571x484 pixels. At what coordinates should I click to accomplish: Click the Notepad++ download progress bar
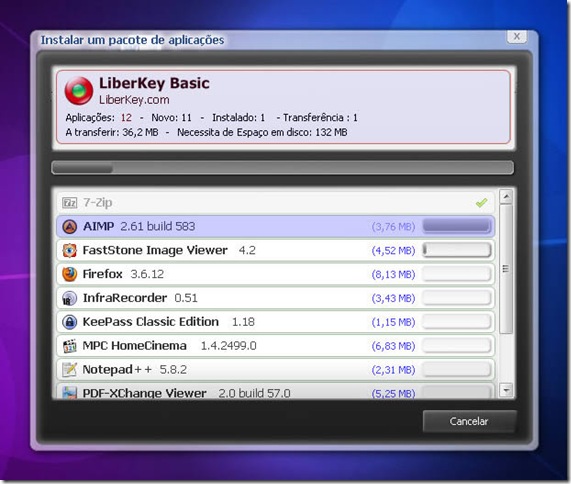click(x=457, y=370)
